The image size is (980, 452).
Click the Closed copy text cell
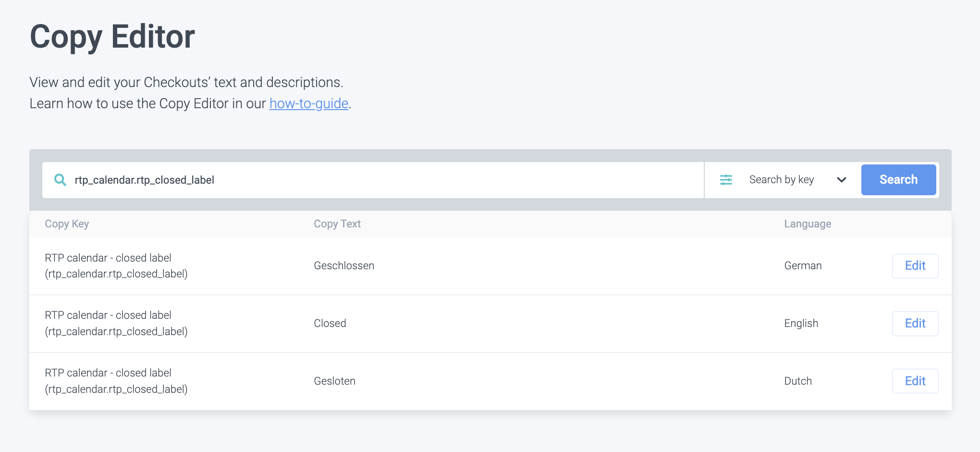330,324
